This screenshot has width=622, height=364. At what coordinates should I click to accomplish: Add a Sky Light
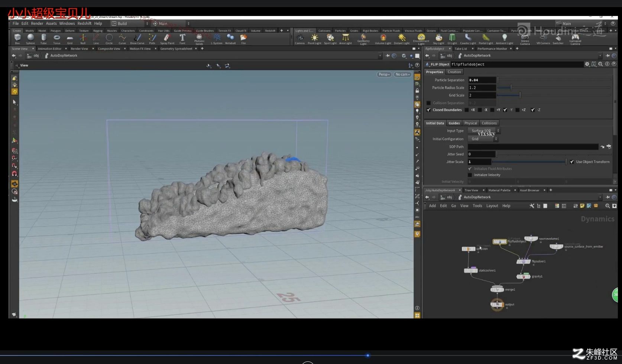438,39
